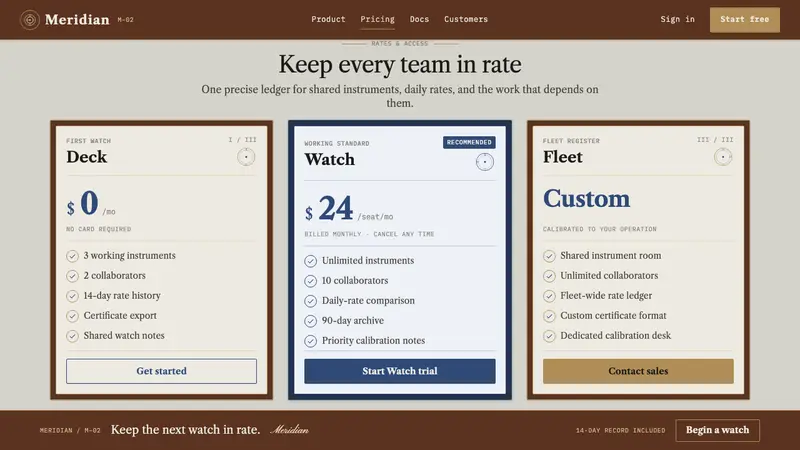Click the 'Custom' price text
The image size is (800, 450).
click(x=586, y=198)
